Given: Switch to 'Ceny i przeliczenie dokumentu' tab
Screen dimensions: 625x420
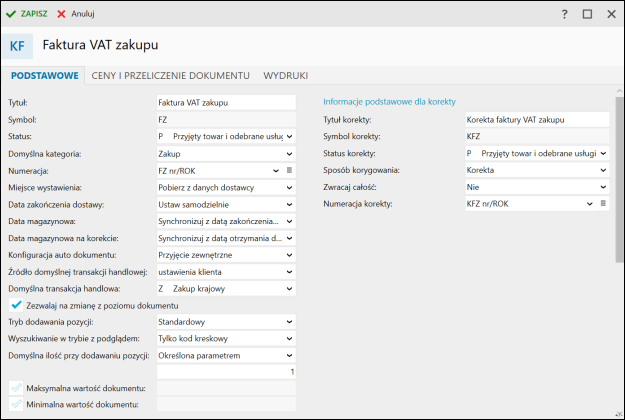Looking at the screenshot, I should coord(170,76).
